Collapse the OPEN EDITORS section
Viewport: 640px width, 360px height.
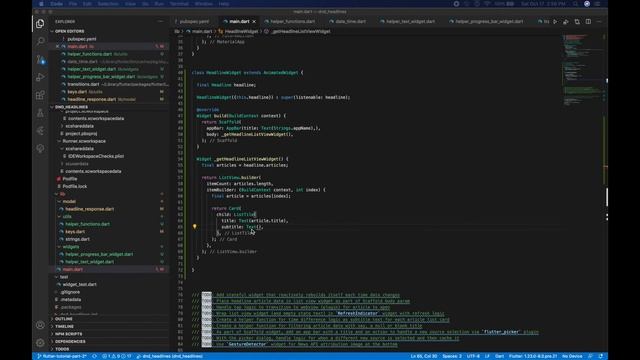(69, 31)
